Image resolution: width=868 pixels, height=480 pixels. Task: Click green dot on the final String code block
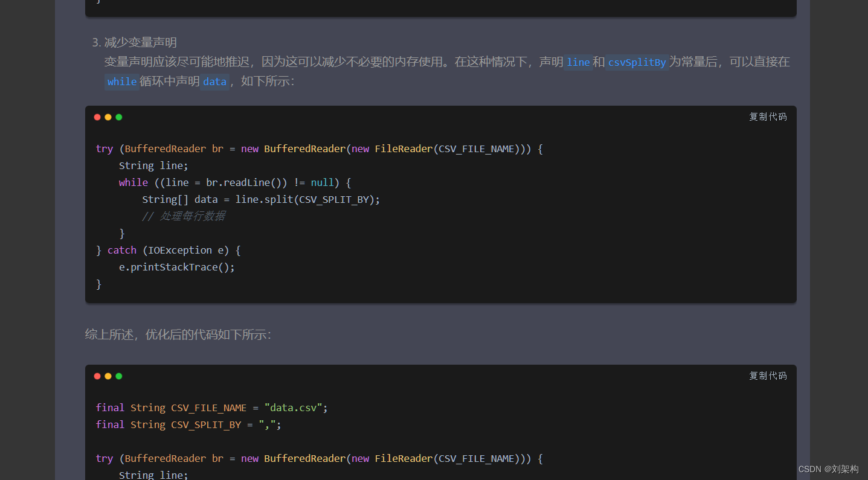click(119, 376)
